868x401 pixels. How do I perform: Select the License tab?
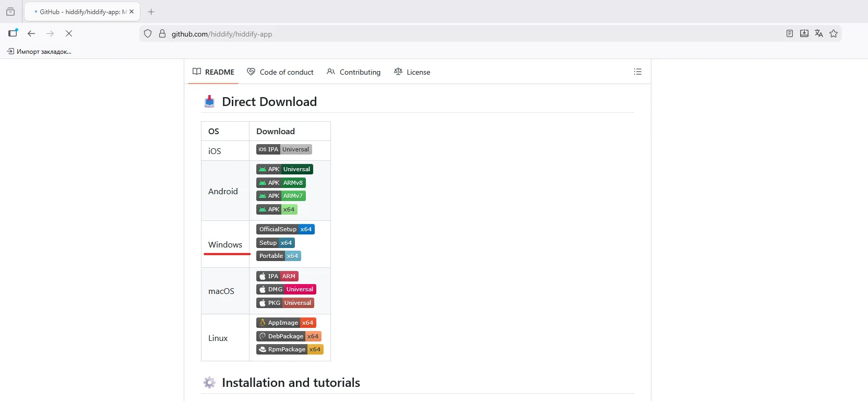412,72
